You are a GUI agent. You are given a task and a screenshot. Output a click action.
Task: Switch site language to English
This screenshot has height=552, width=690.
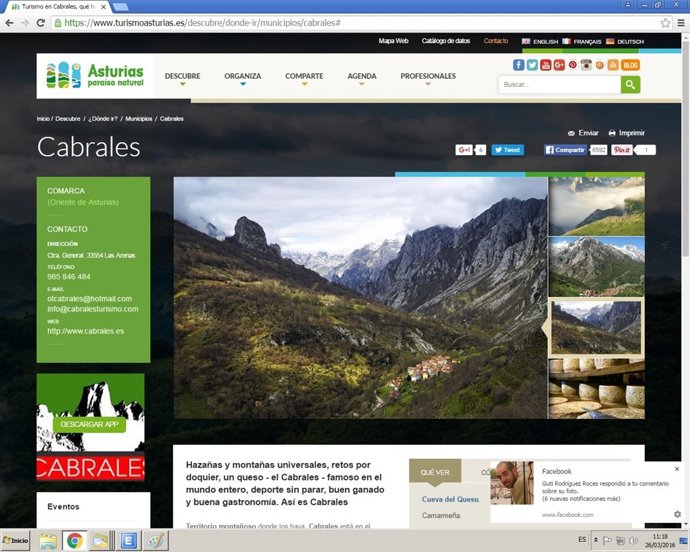coord(540,41)
